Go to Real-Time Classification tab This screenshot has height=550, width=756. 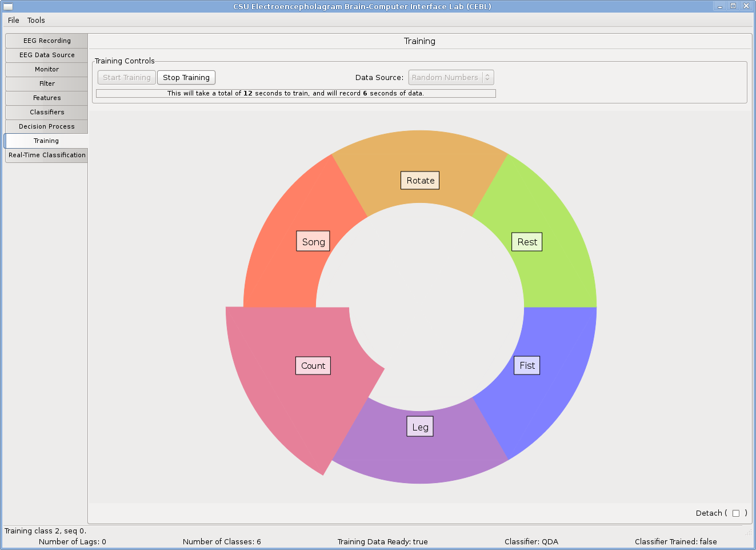click(47, 155)
